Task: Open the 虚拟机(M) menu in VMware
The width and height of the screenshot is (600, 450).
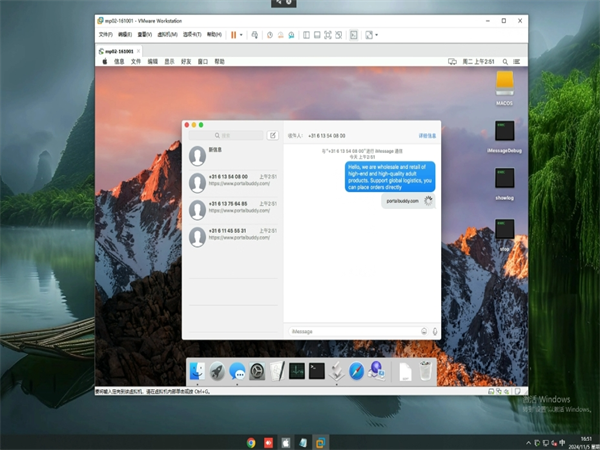Action: 167,34
